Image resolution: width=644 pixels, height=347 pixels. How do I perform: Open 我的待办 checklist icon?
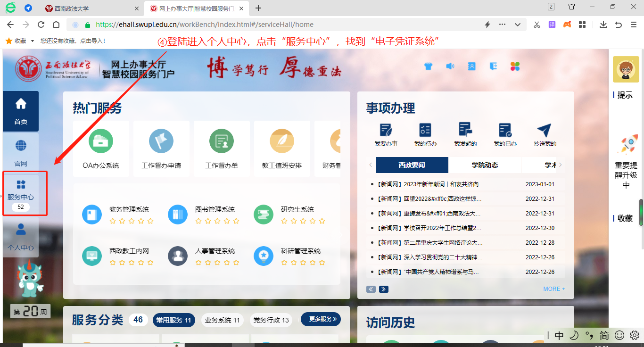(425, 130)
